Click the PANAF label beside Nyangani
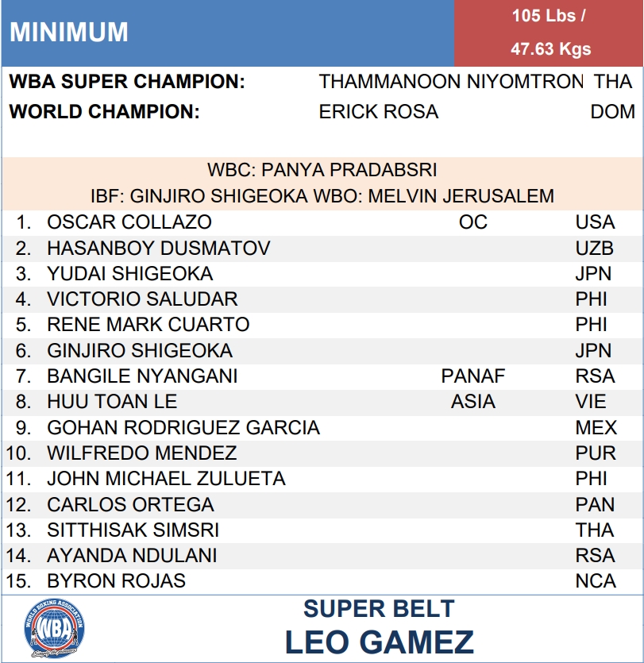644x663 pixels. pos(473,376)
